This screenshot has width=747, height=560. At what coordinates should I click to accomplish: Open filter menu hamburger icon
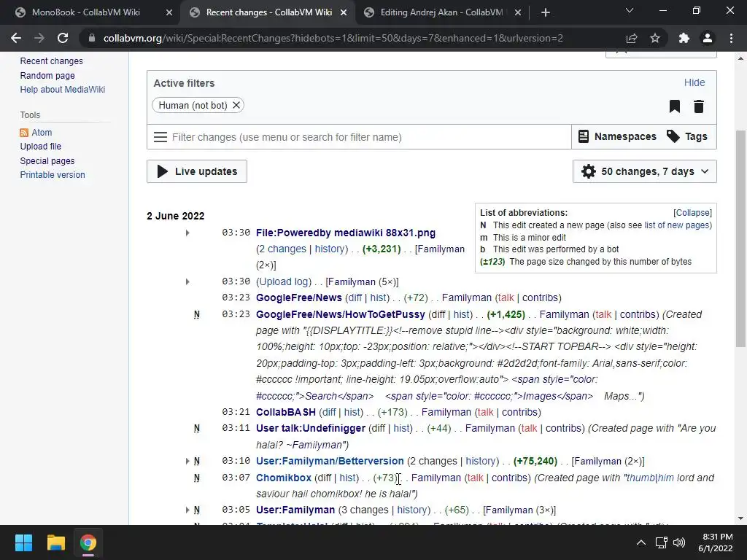point(160,137)
